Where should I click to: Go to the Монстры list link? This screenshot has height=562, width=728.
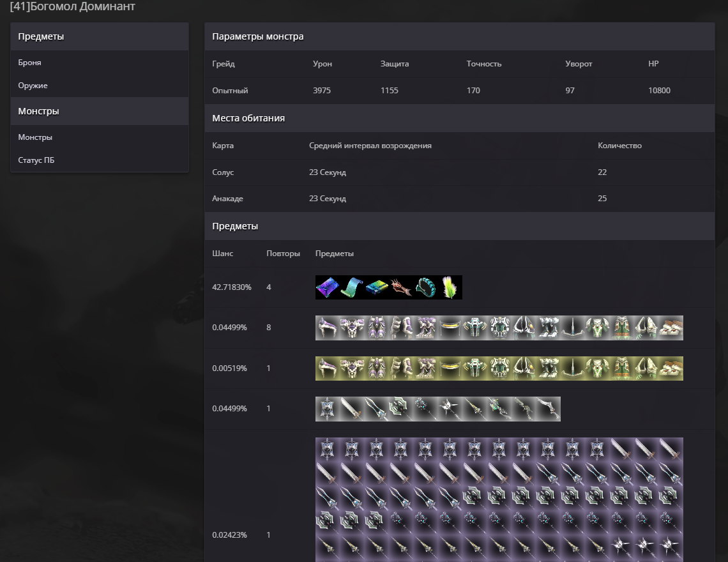pos(35,137)
